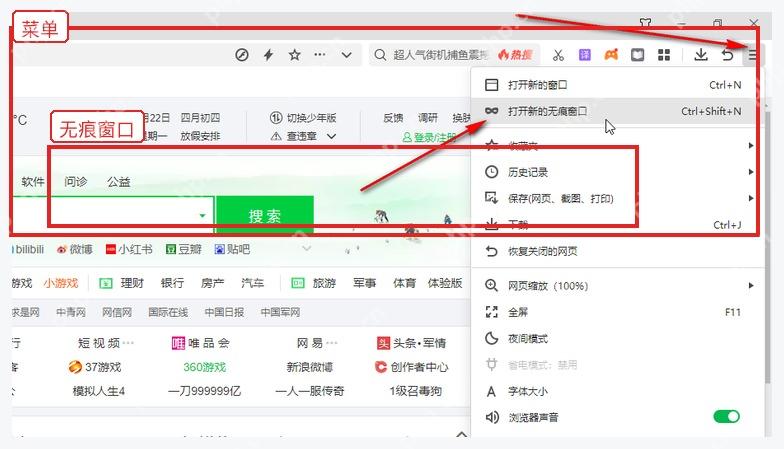Open the downloads arrow icon in toolbar

pyautogui.click(x=701, y=54)
